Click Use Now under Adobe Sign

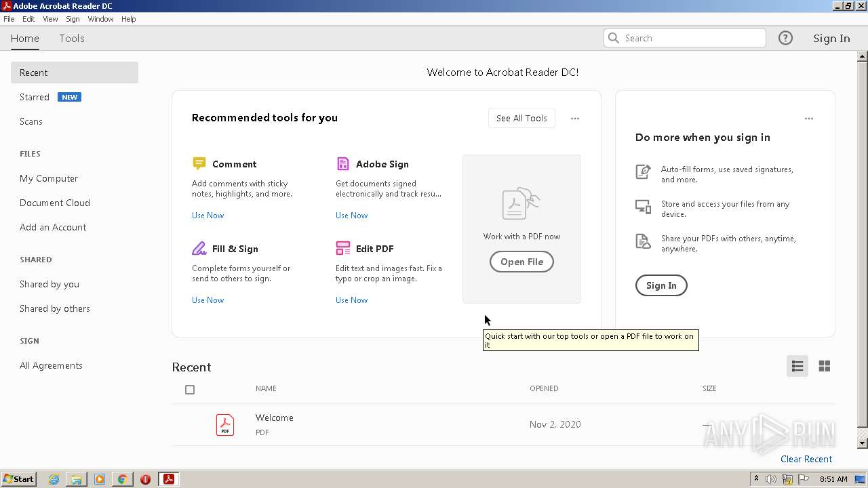351,216
